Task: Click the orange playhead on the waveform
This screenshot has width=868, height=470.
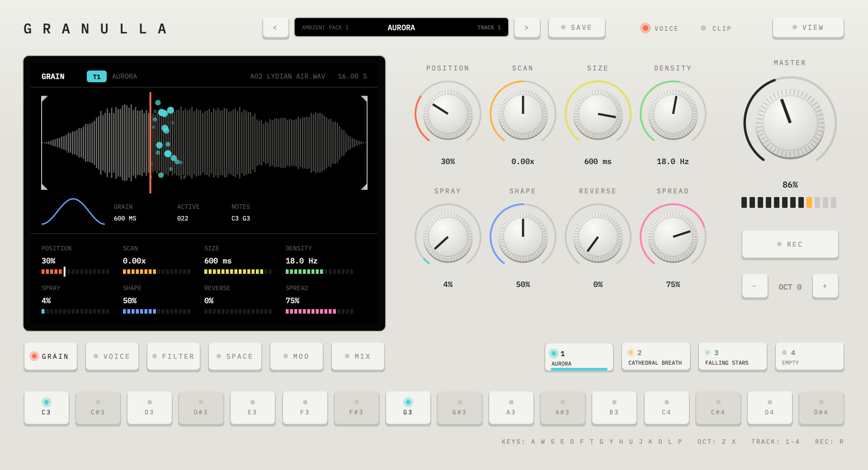Action: (150, 143)
